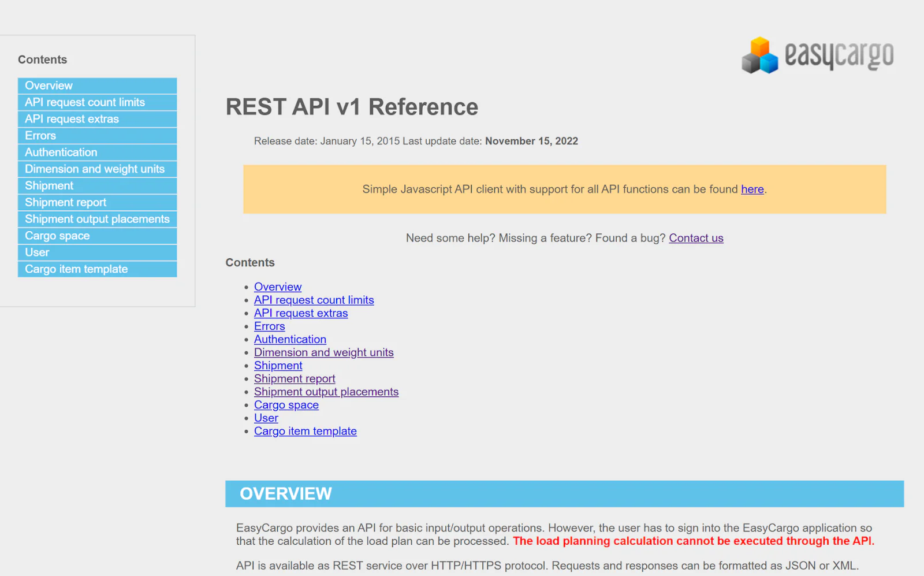Select Authentication in the sidebar menu
This screenshot has width=924, height=576.
pyautogui.click(x=97, y=153)
